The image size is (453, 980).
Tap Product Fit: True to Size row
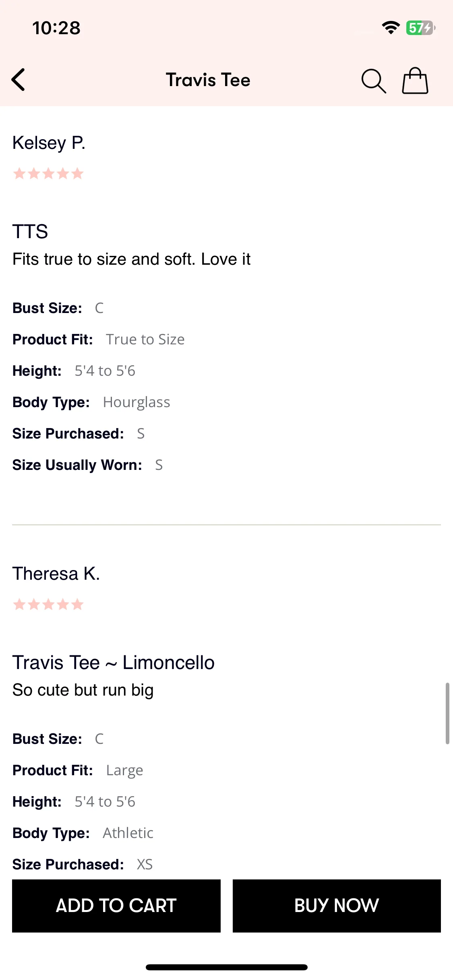[x=99, y=340]
